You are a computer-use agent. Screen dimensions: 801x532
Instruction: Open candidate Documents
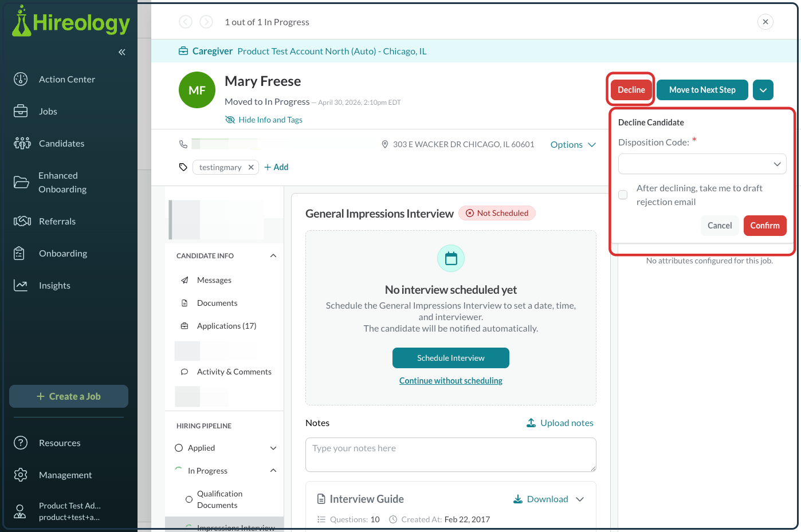217,303
